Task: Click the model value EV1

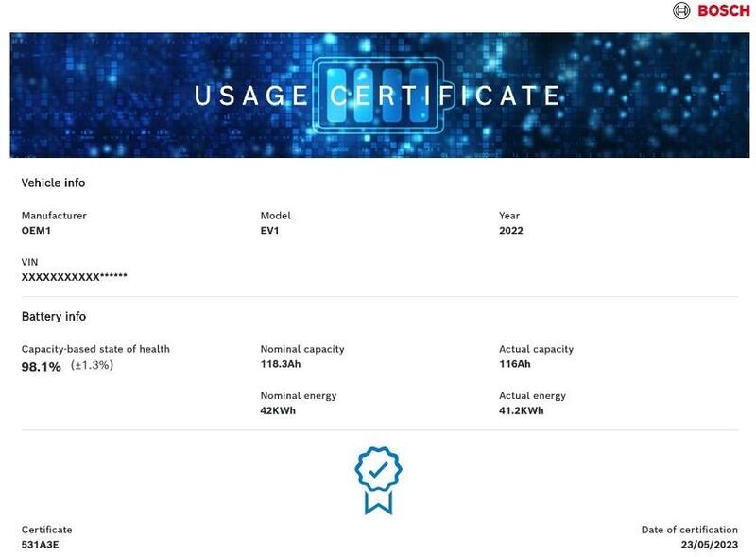Action: tap(269, 230)
